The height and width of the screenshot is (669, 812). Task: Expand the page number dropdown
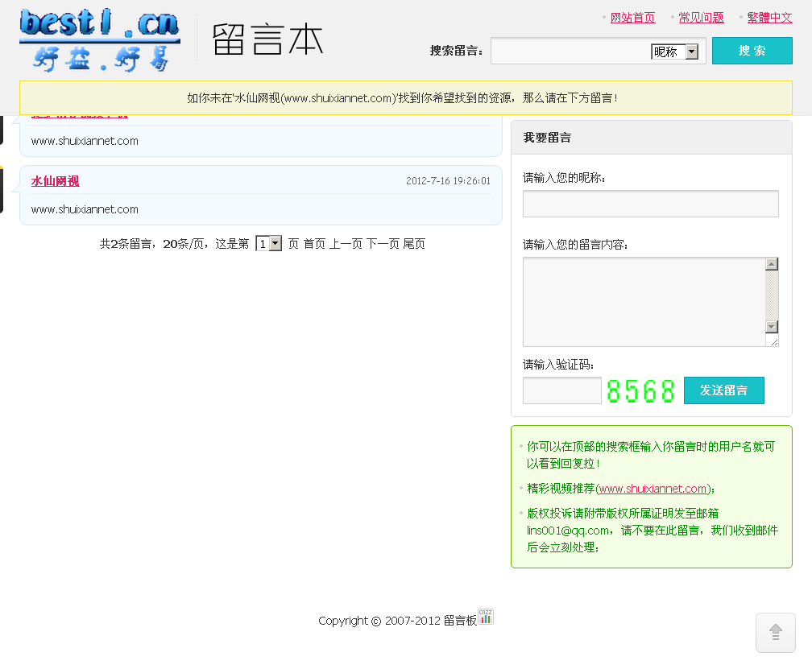point(275,243)
